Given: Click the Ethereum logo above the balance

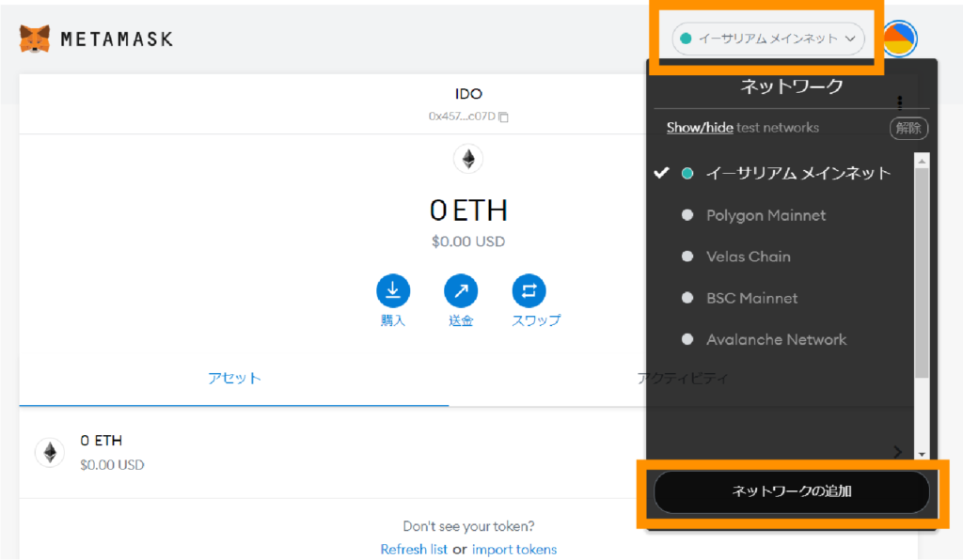Looking at the screenshot, I should point(468,159).
